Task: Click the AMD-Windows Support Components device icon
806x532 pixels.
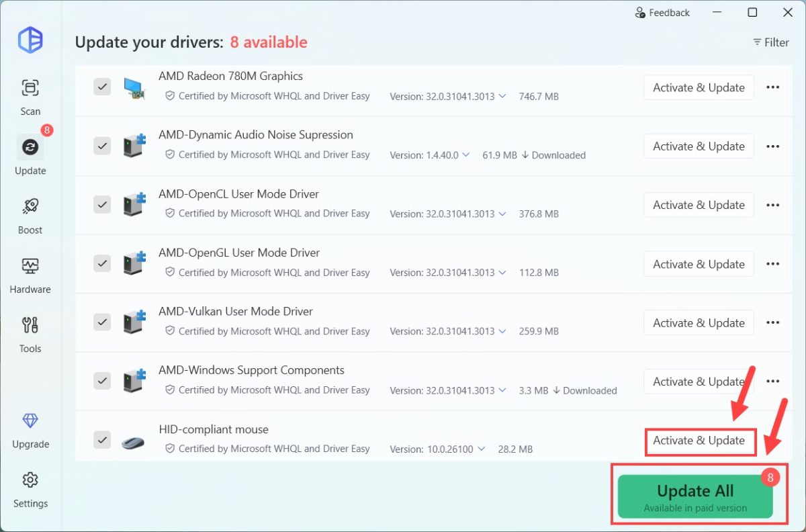Action: [x=135, y=381]
